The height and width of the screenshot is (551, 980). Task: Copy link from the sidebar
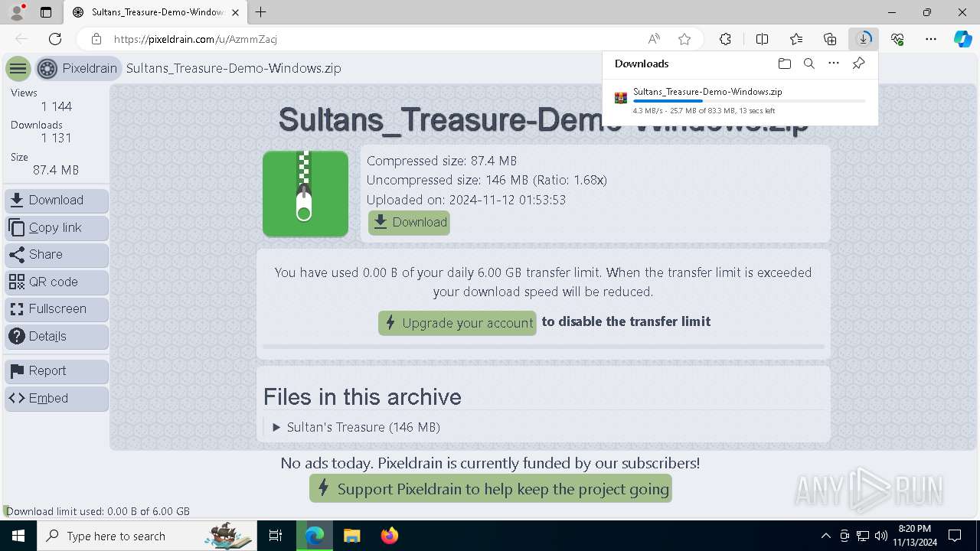(57, 228)
